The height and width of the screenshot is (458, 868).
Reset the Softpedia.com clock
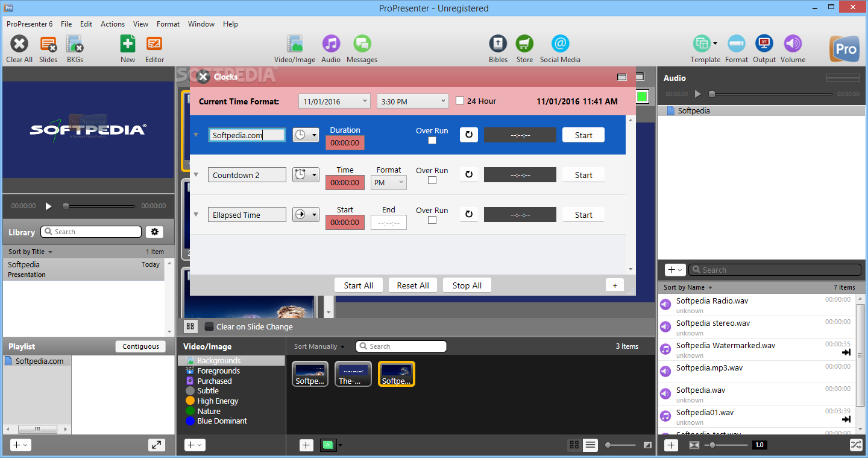point(469,135)
